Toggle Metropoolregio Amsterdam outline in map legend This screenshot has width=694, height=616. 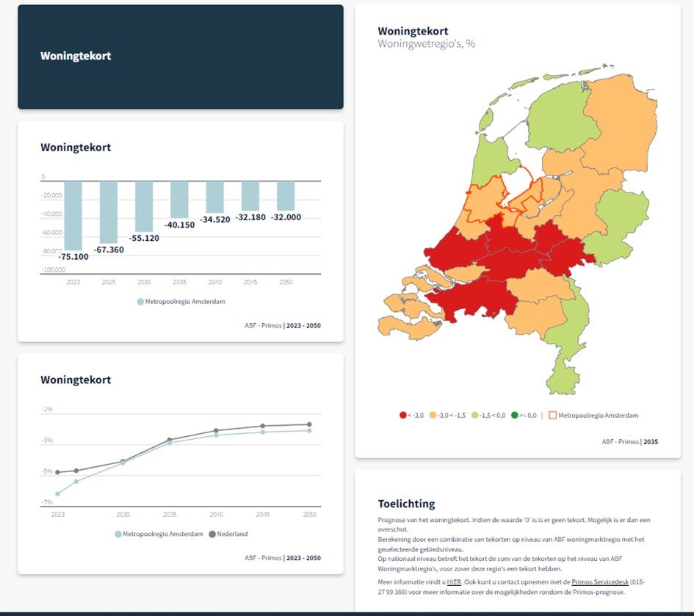pyautogui.click(x=553, y=416)
